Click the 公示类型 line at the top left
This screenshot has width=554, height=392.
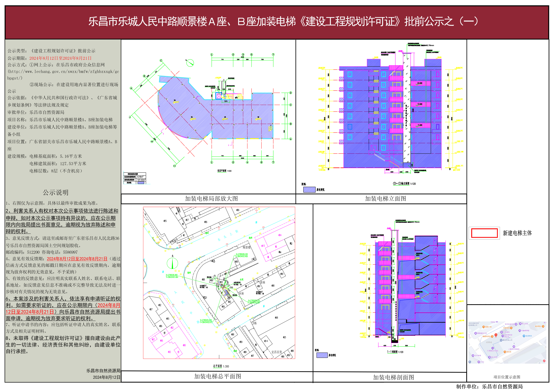[51, 51]
